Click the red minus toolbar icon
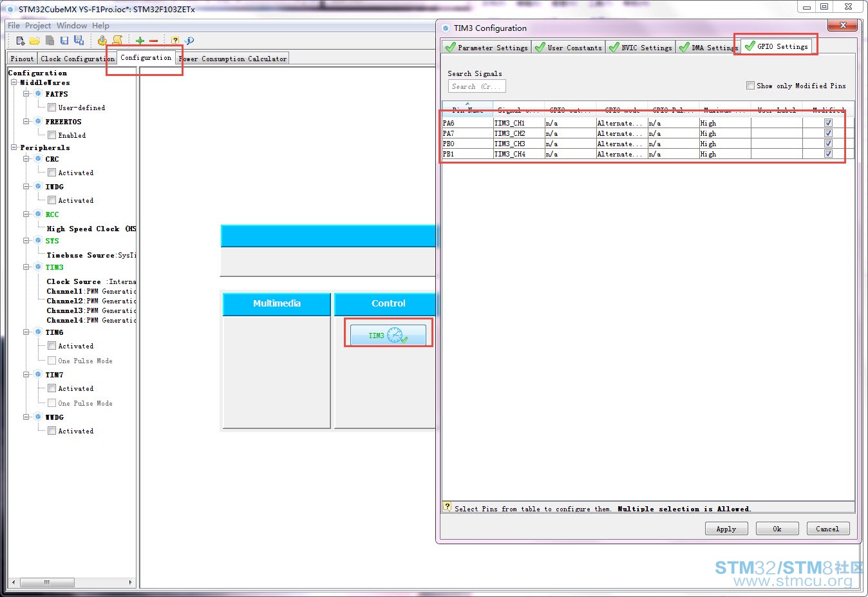 153,41
